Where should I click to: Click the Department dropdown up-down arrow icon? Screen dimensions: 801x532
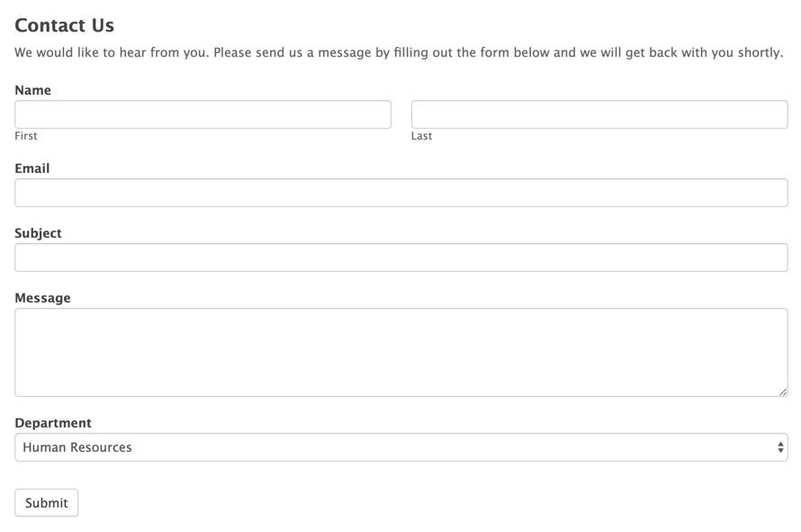pyautogui.click(x=780, y=447)
